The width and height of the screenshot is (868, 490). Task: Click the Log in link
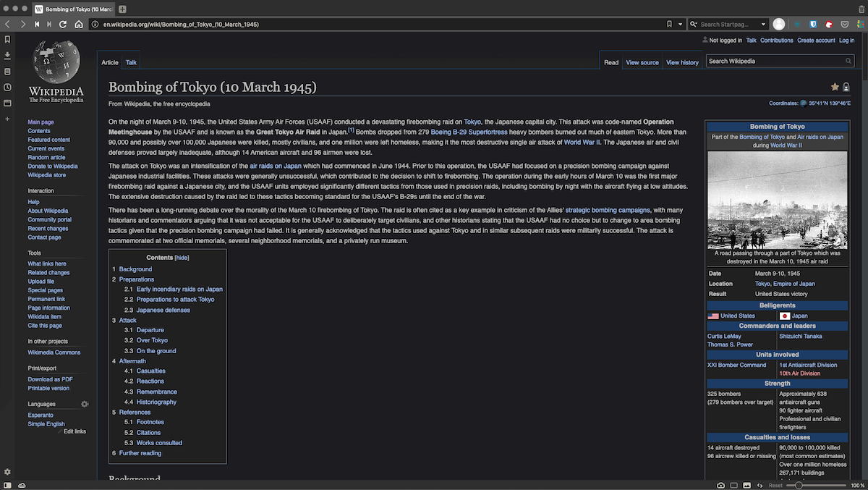click(846, 41)
